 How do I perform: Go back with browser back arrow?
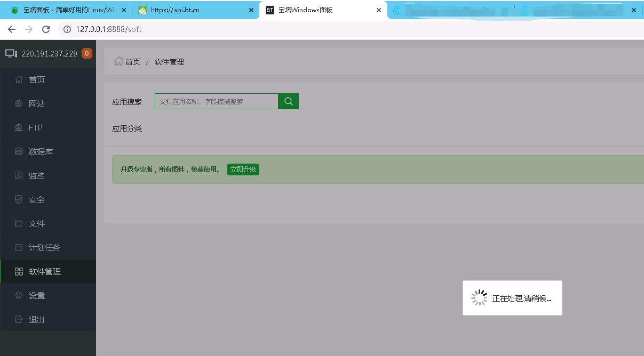tap(12, 29)
